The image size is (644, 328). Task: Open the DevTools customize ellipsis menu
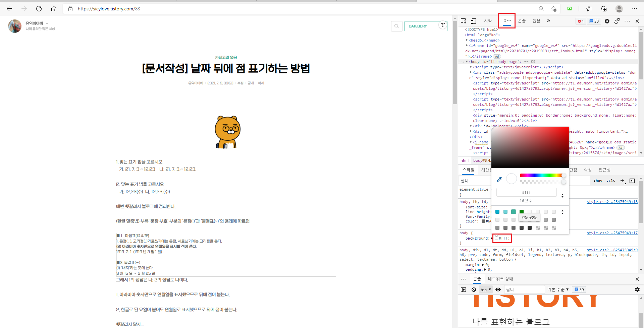pos(627,21)
